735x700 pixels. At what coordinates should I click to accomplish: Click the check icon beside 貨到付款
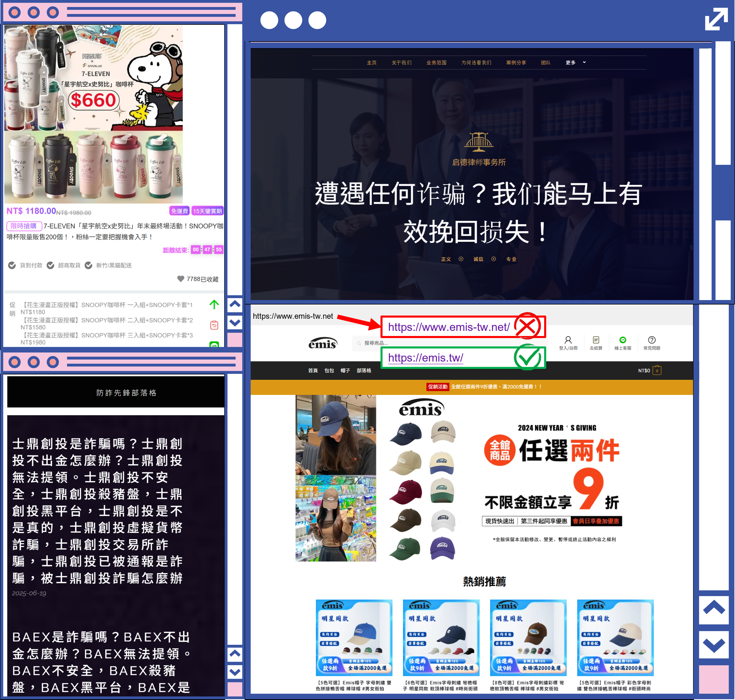[12, 265]
